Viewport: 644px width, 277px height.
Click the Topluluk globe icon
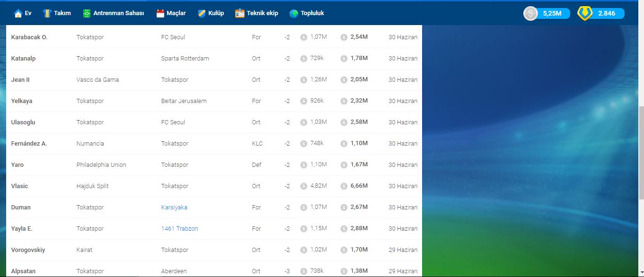click(x=294, y=13)
